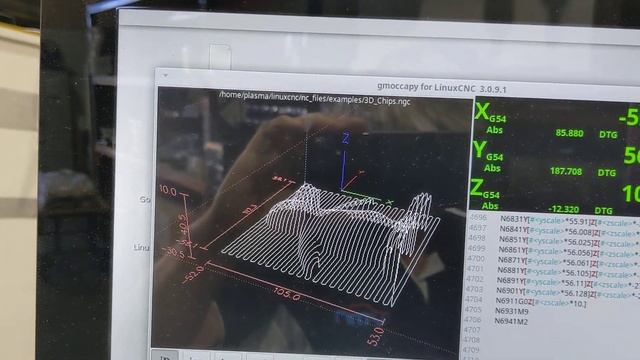Select G-code line N6841Y
Screen dimensions: 640x360
click(x=569, y=231)
